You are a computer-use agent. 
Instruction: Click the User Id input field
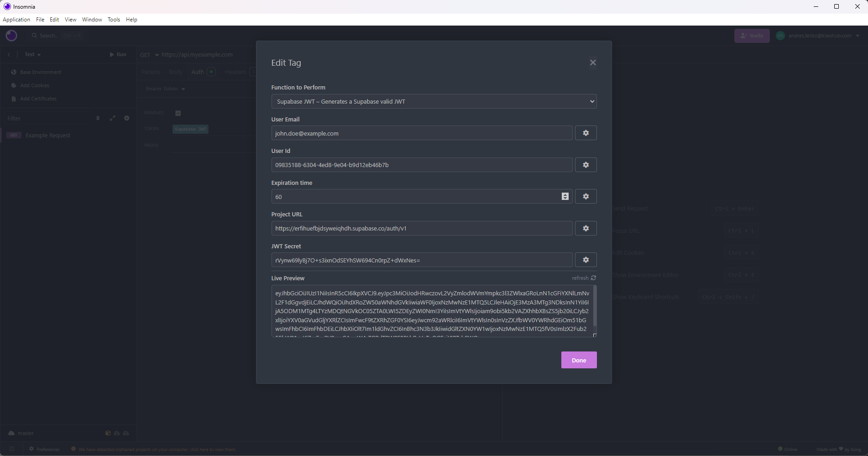(422, 165)
